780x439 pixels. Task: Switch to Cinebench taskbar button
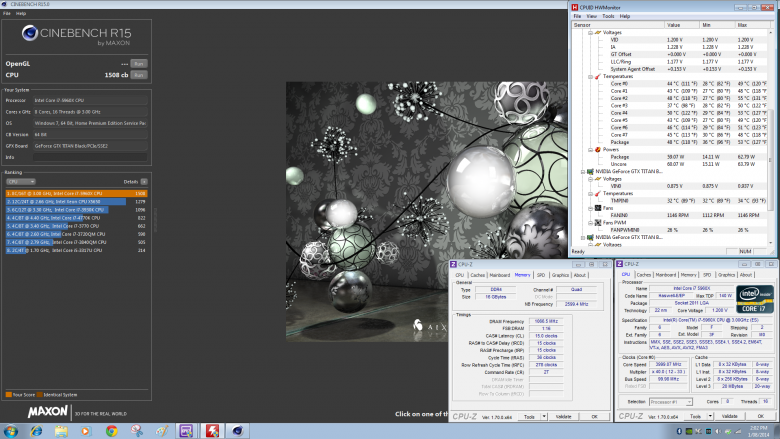pos(237,431)
